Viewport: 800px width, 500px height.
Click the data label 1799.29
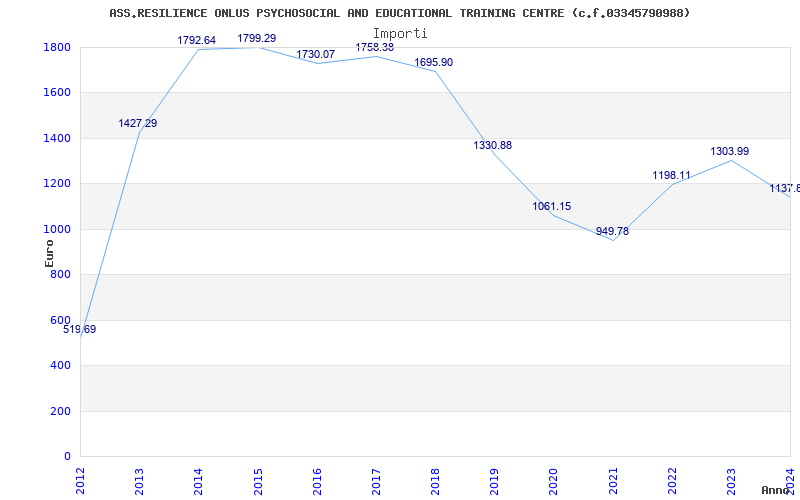[257, 38]
